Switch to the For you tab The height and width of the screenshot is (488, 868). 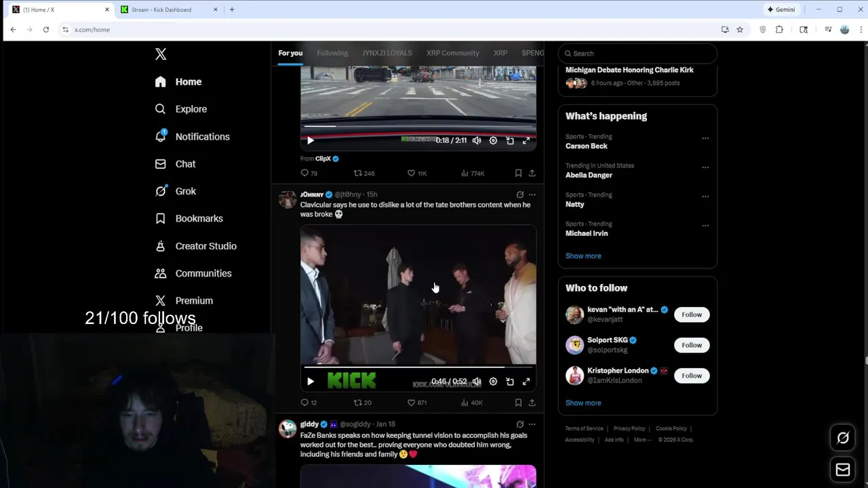(x=290, y=53)
